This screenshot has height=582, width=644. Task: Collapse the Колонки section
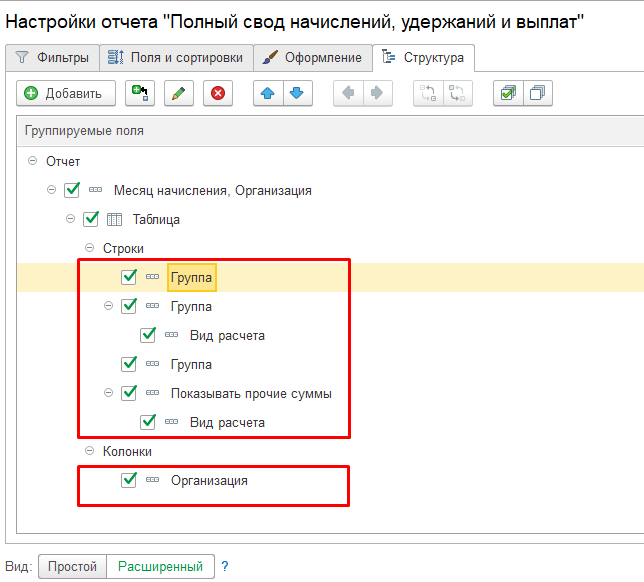[89, 452]
